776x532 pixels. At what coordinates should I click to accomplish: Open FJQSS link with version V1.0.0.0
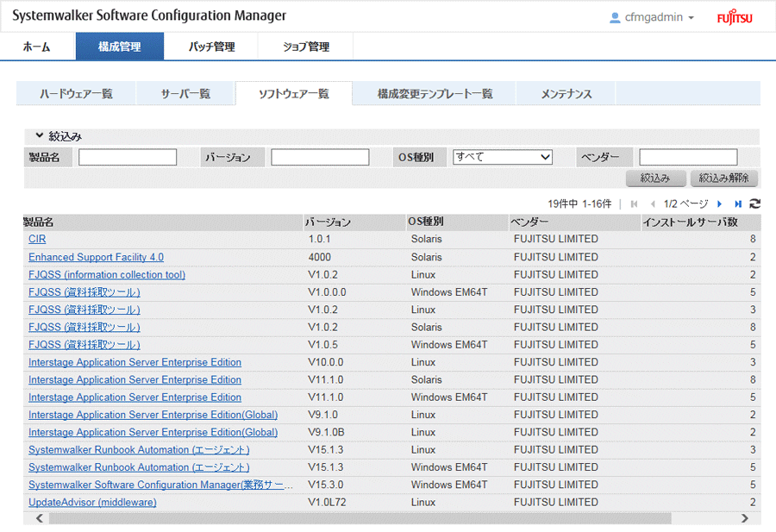click(x=84, y=292)
